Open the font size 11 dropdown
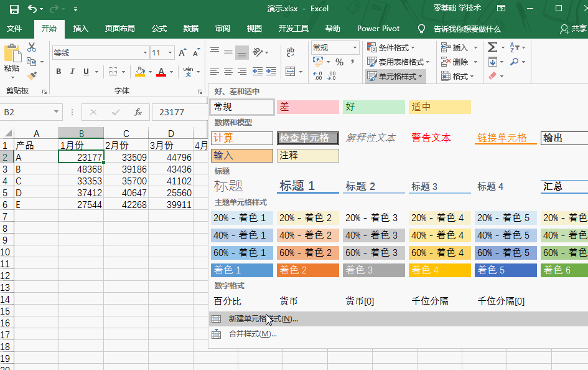 pos(170,53)
